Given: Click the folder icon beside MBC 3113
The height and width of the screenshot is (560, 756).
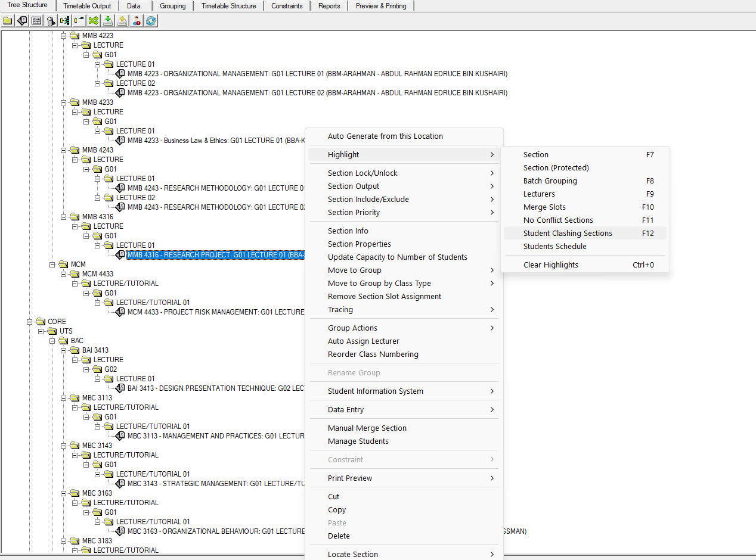Looking at the screenshot, I should [75, 398].
